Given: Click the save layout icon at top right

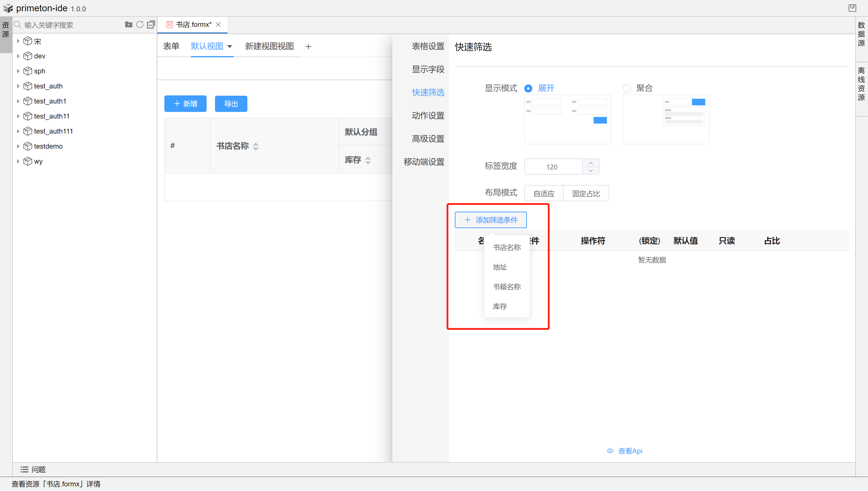Looking at the screenshot, I should (x=852, y=8).
